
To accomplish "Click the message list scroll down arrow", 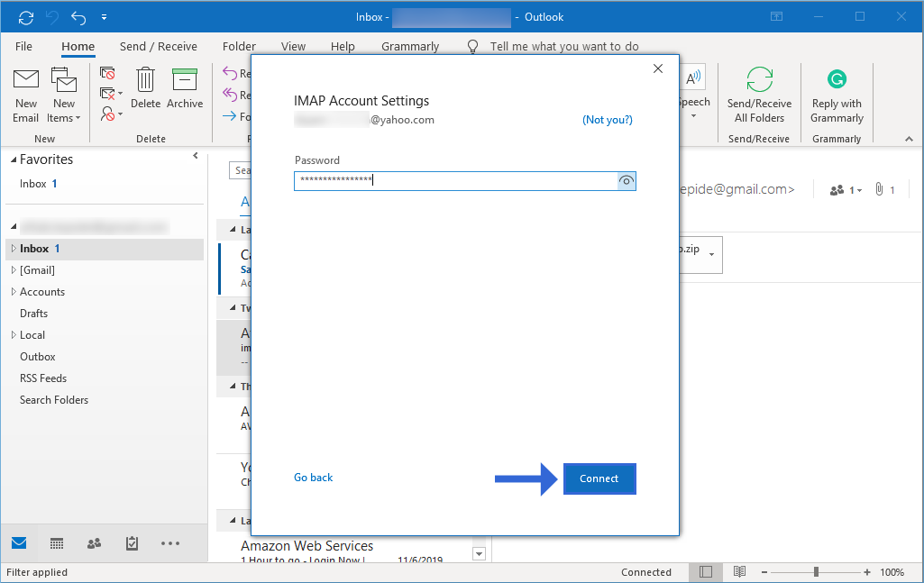I will coord(479,554).
